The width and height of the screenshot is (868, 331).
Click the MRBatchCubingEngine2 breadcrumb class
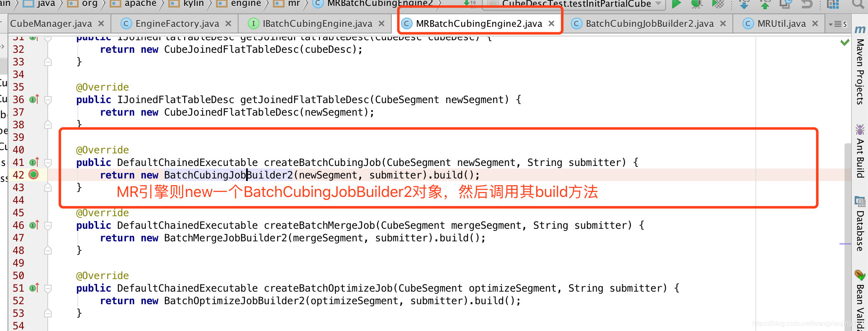[373, 4]
